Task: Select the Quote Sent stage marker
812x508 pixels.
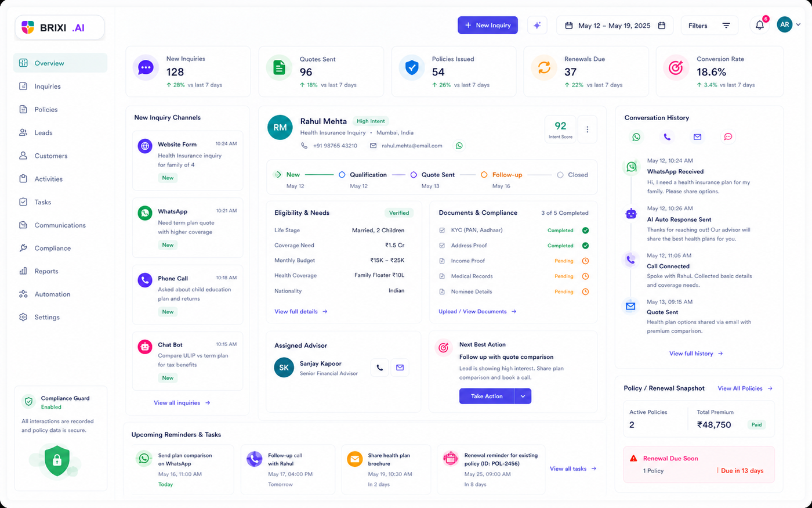Action: tap(414, 175)
